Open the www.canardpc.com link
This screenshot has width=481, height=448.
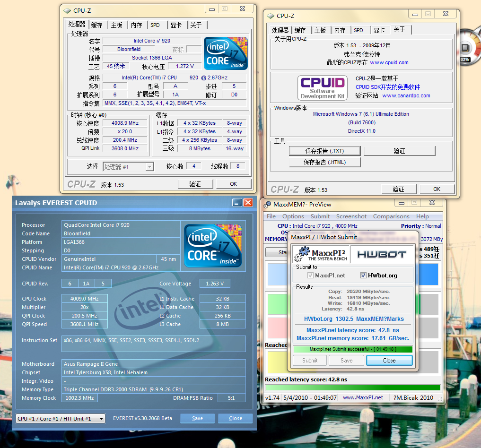tap(406, 95)
